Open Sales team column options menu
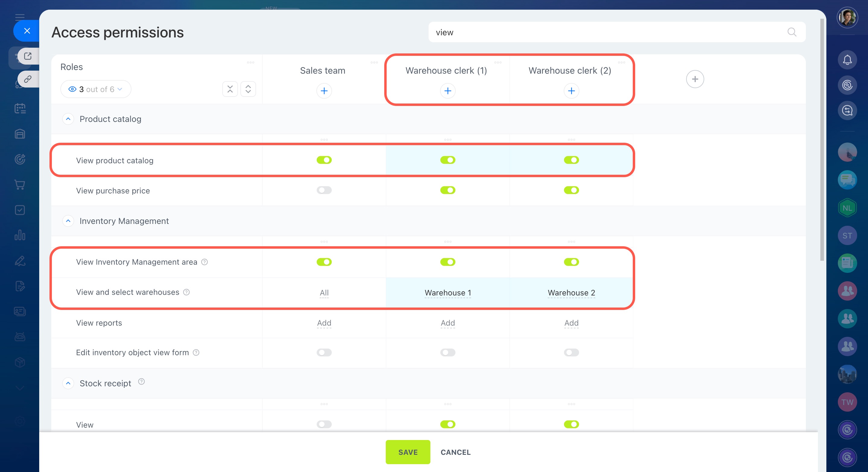The height and width of the screenshot is (472, 868). (374, 62)
